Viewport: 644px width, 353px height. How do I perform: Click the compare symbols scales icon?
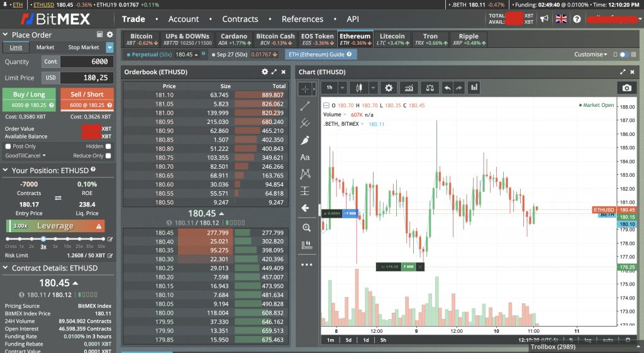pos(430,88)
